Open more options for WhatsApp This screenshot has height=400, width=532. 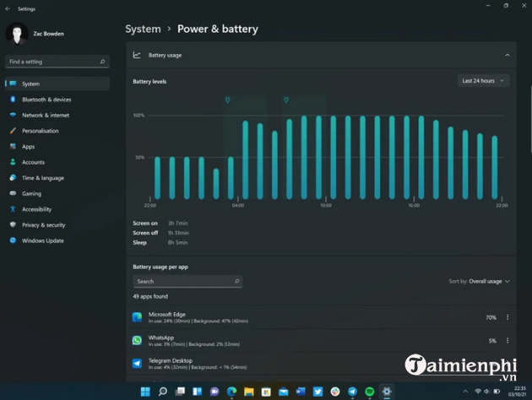[508, 340]
